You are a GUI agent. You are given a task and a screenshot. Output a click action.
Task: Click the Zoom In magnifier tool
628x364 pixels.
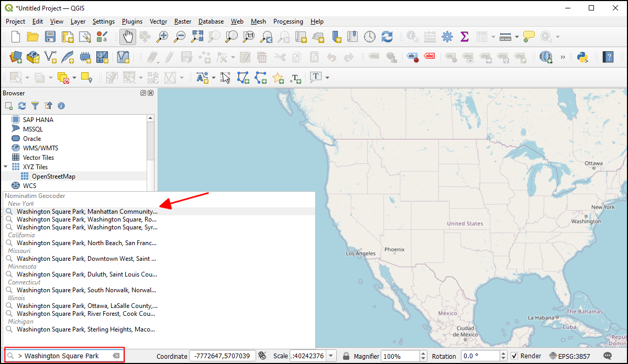coord(163,37)
